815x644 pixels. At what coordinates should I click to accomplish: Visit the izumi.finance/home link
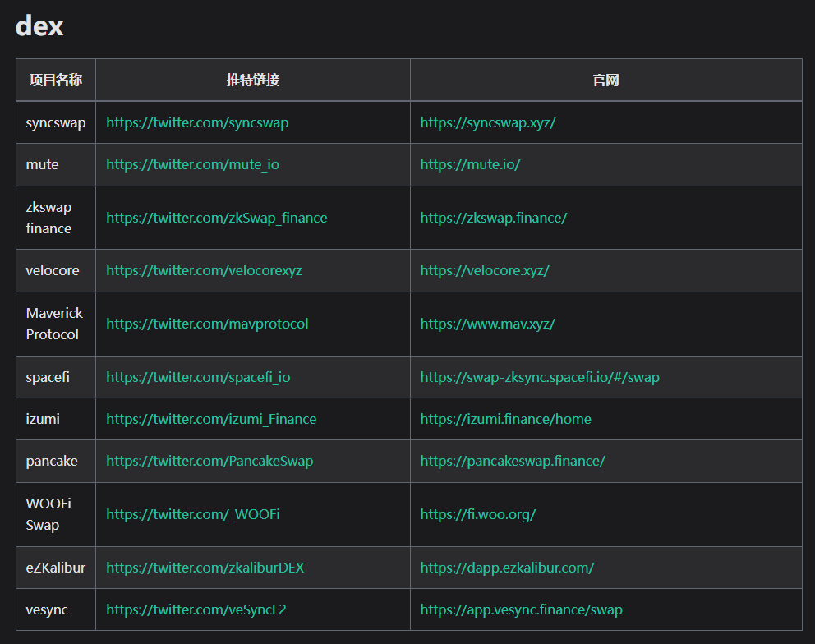click(505, 420)
